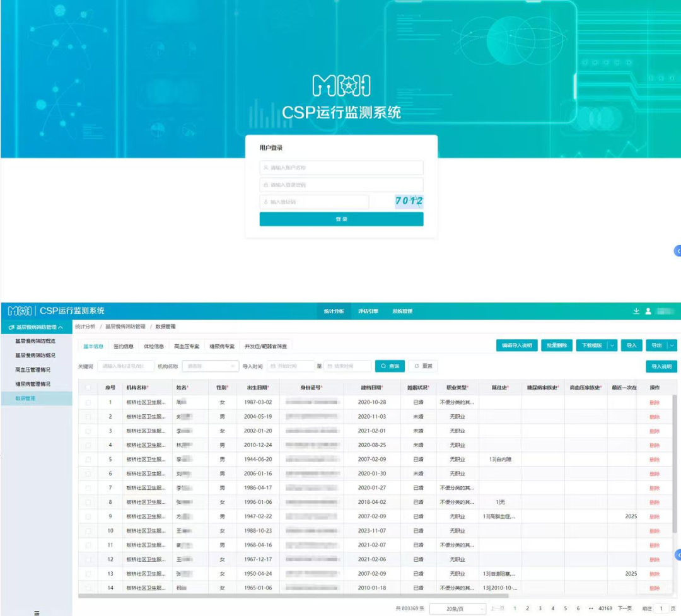Open the user profile icon in header
Image resolution: width=681 pixels, height=616 pixels.
[x=648, y=311]
